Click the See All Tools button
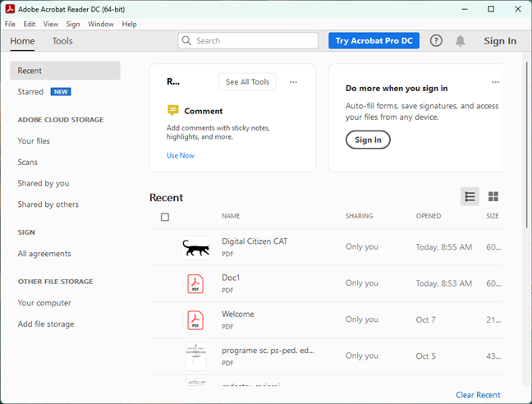This screenshot has height=404, width=532. pos(248,82)
